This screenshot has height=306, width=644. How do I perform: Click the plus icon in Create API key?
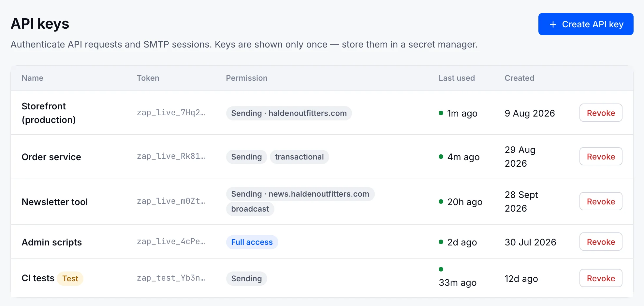[x=553, y=24]
